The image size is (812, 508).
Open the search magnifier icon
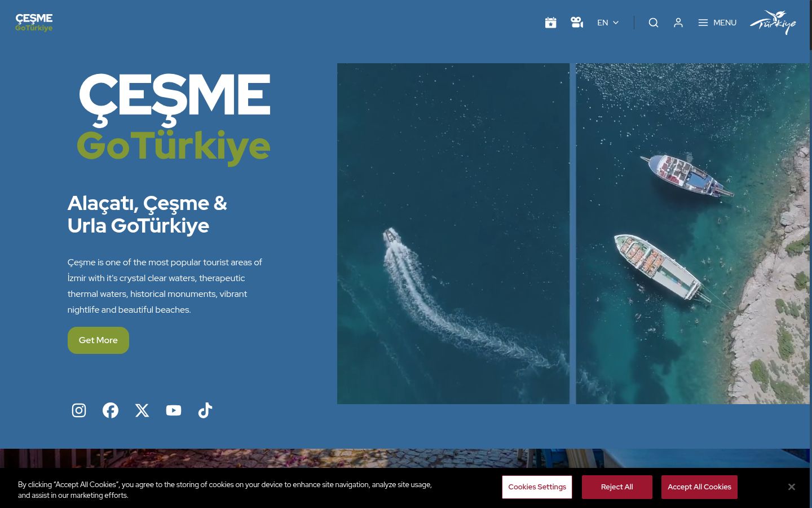pyautogui.click(x=654, y=23)
